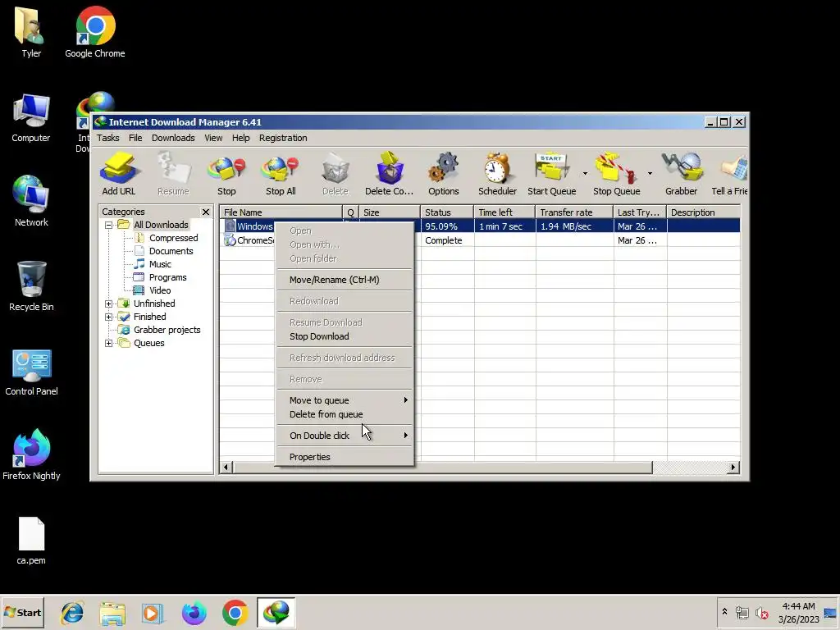This screenshot has width=840, height=630.
Task: Select the Programs category
Action: (x=160, y=277)
